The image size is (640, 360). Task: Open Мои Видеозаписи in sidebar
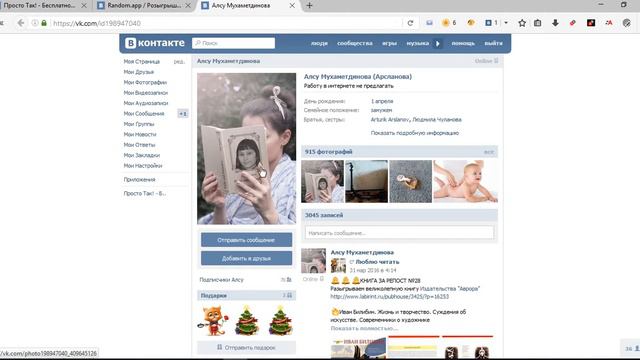click(x=146, y=93)
